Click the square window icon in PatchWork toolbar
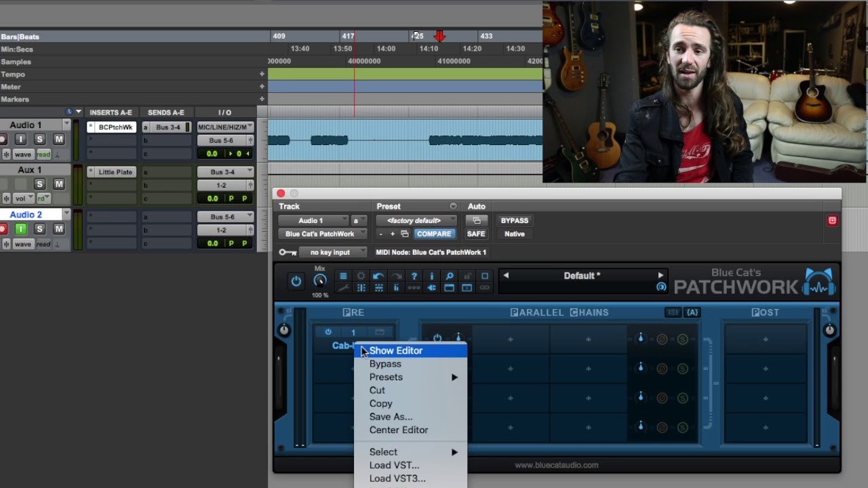 (484, 276)
